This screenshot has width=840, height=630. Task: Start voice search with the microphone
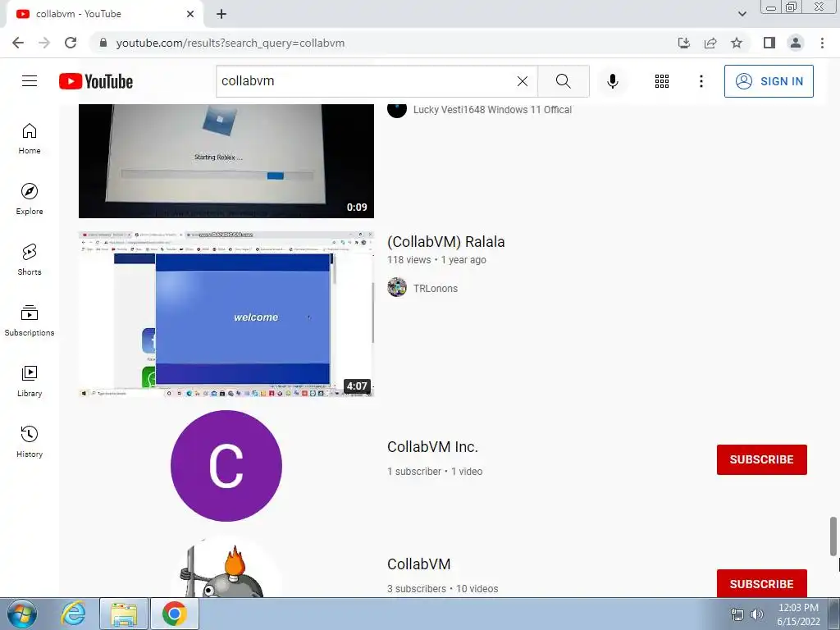[x=612, y=81]
